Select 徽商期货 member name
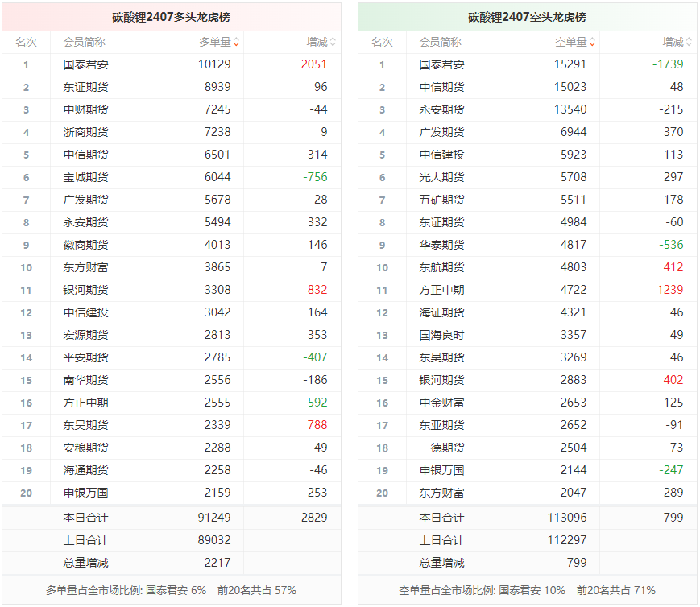This screenshot has width=700, height=607. pyautogui.click(x=85, y=245)
